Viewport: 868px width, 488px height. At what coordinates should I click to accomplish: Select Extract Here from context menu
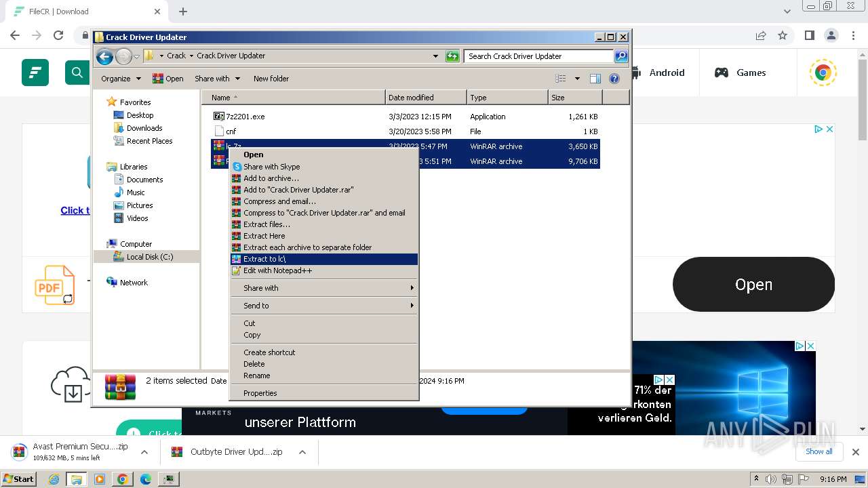pyautogui.click(x=324, y=236)
